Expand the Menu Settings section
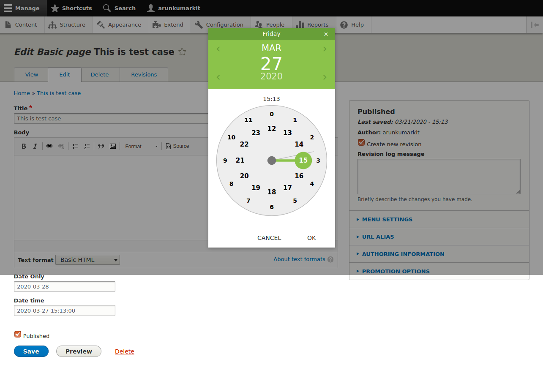 (386, 219)
